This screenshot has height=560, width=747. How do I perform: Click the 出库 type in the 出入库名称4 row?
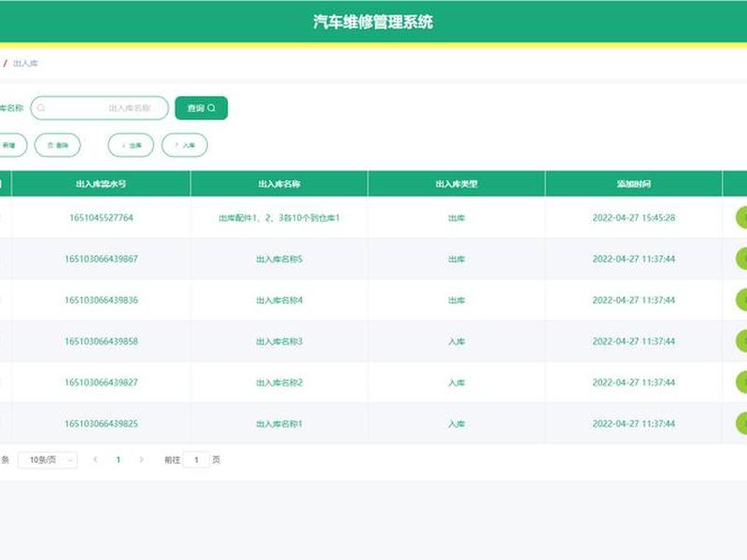pyautogui.click(x=457, y=300)
